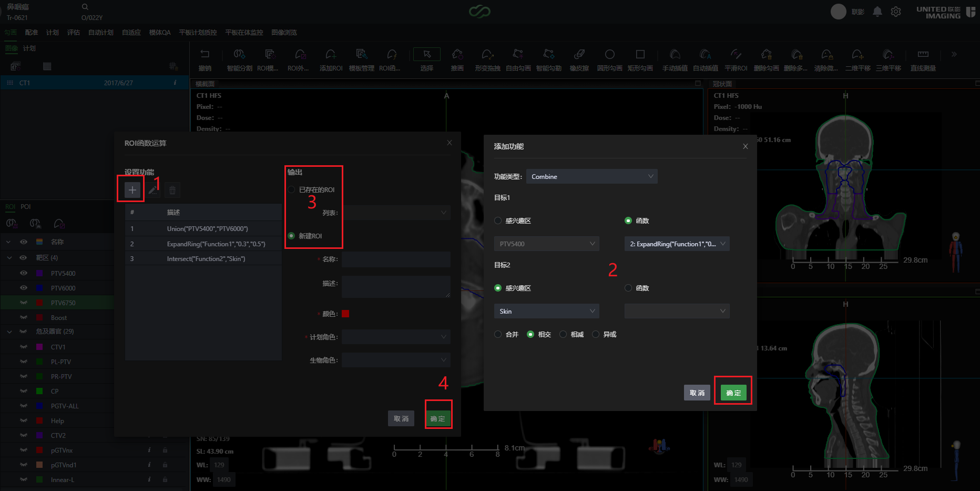Viewport: 980px width, 491px height.
Task: Click the 名称 input field
Action: tap(396, 259)
